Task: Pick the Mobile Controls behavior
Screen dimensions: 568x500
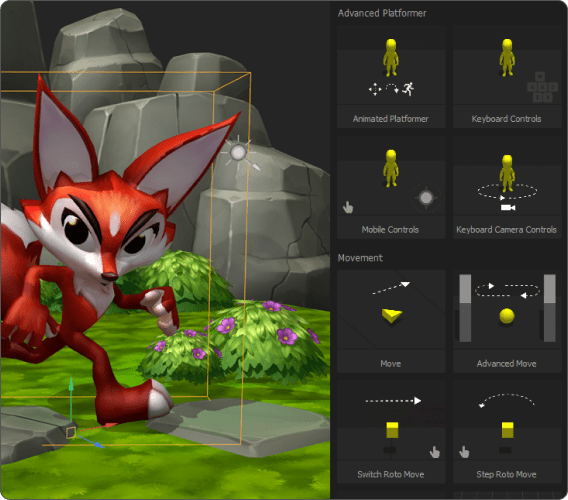Action: [391, 187]
